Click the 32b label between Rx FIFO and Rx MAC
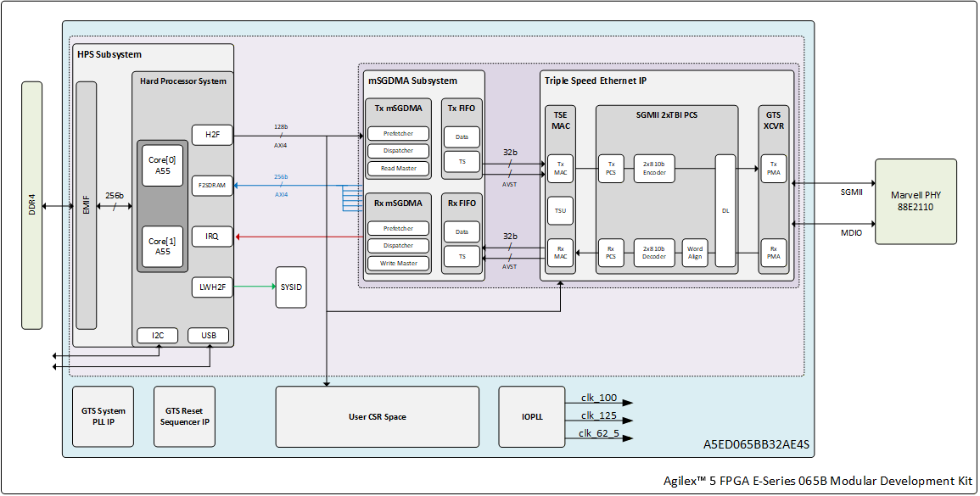This screenshot has width=980, height=496. 511,237
